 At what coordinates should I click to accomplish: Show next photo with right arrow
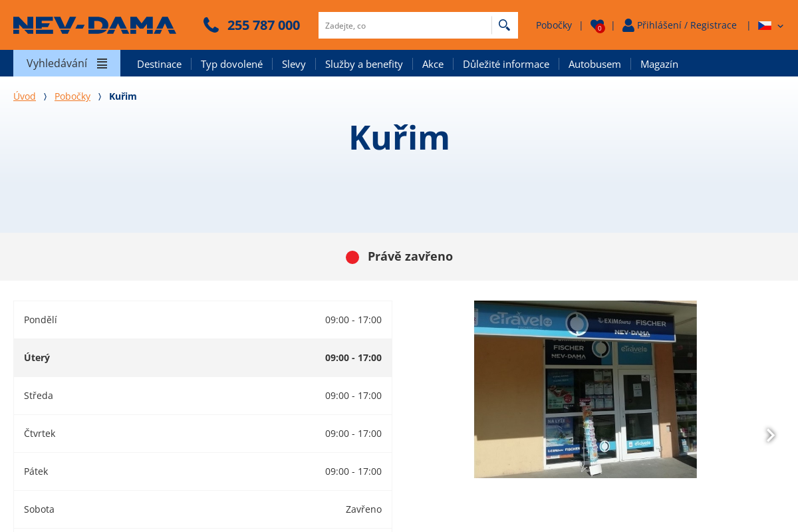(770, 435)
